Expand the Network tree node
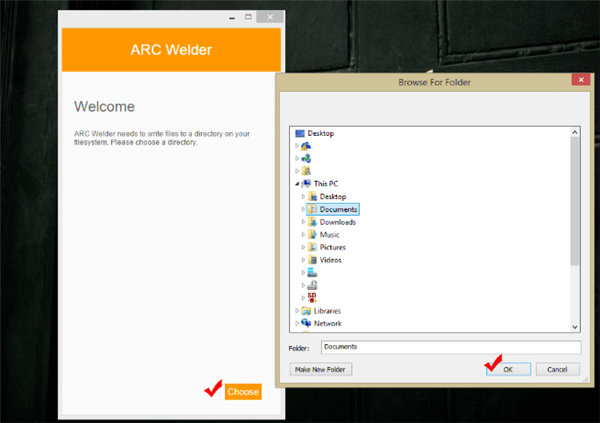Screen dimensions: 600x423 296,323
